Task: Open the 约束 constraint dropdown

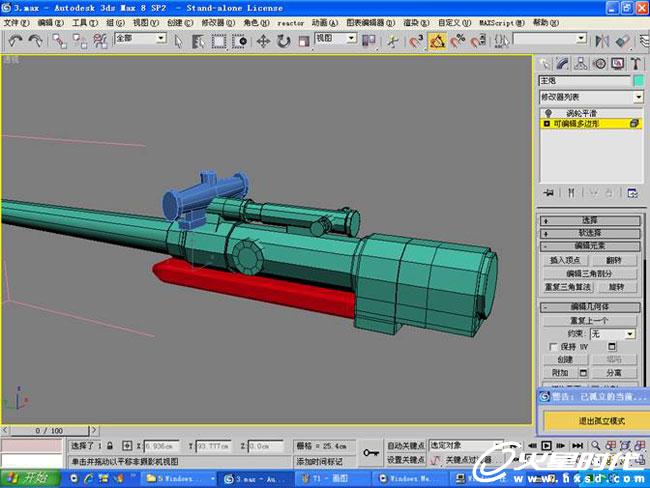Action: [x=612, y=334]
